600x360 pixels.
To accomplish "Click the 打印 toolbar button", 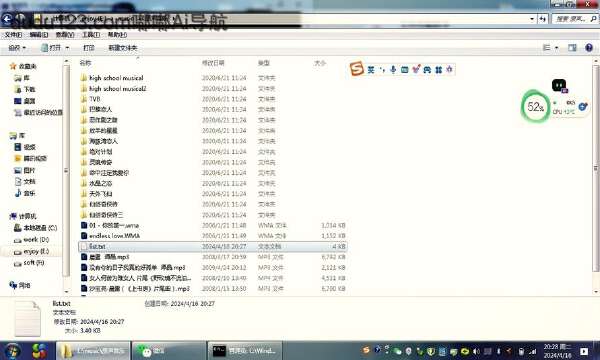I will tap(89, 48).
